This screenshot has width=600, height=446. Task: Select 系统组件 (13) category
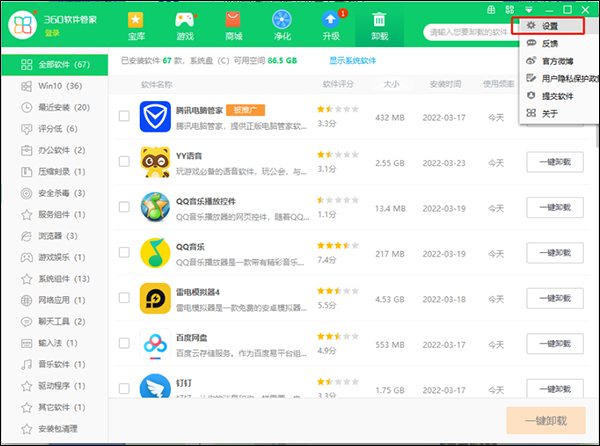coord(55,279)
